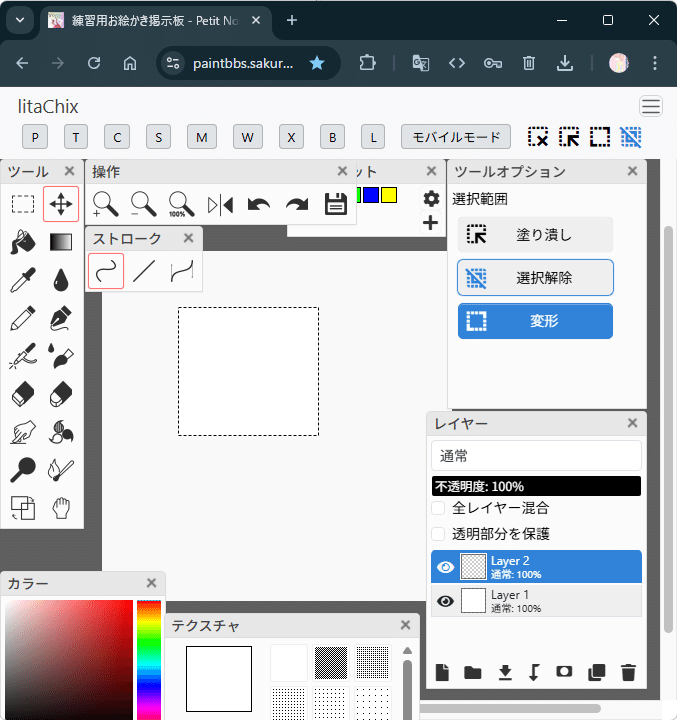Add a new layer folder
This screenshot has width=677, height=720.
point(473,673)
